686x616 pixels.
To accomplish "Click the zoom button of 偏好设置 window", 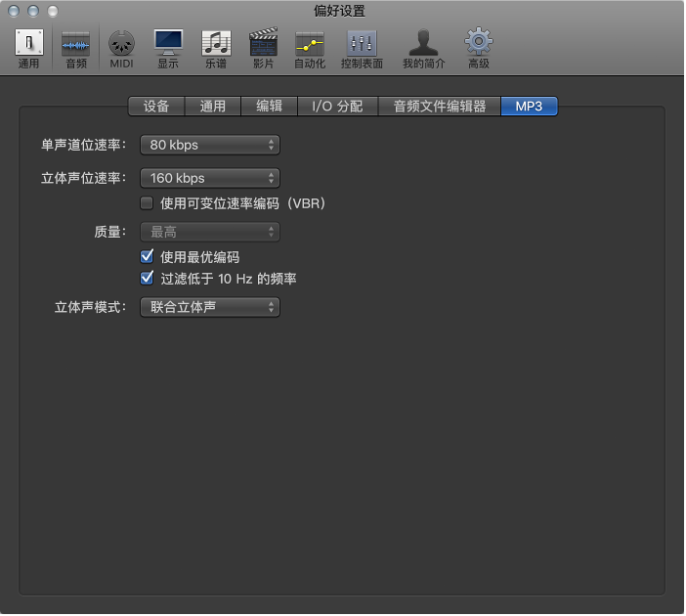I will point(53,11).
